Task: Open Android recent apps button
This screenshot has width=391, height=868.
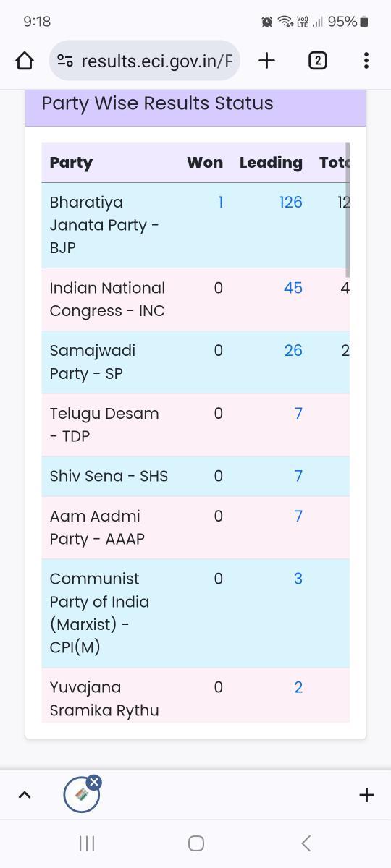Action: click(x=86, y=843)
